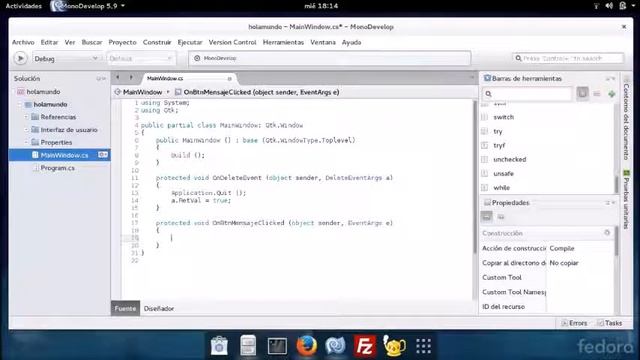The width and height of the screenshot is (640, 360).
Task: Launch FileZilla from the dock
Action: 364,346
